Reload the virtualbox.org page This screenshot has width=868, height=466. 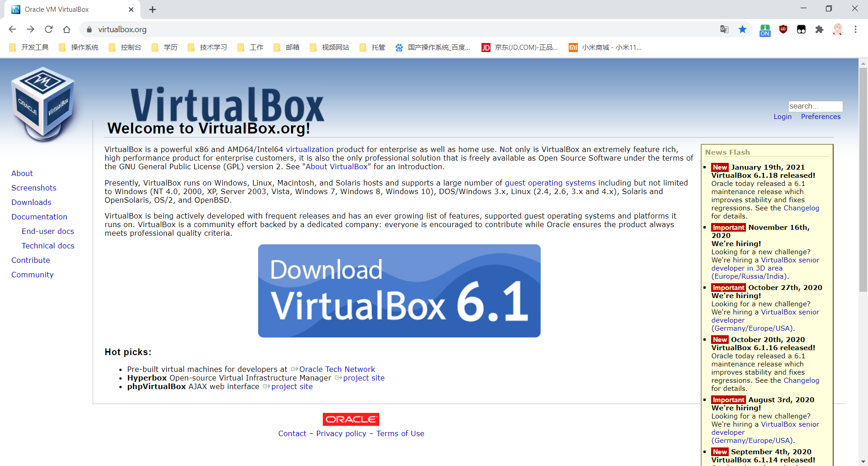pyautogui.click(x=48, y=29)
